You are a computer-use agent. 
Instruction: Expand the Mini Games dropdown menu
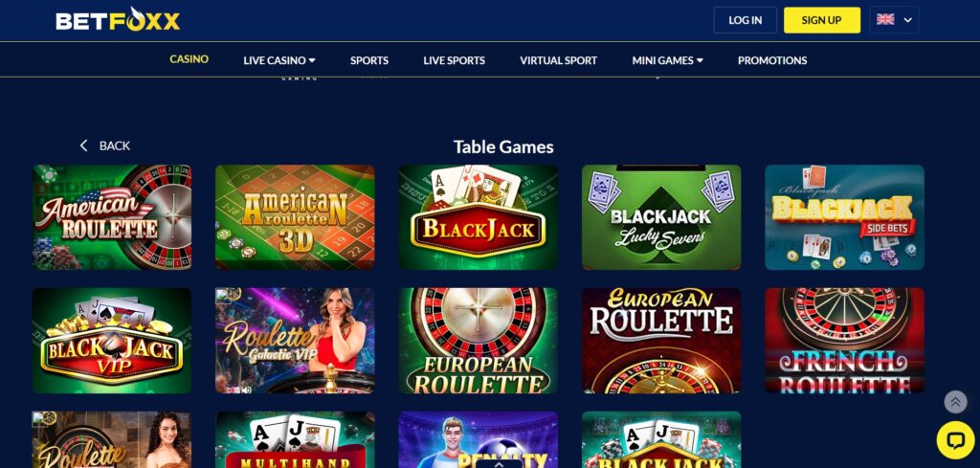pyautogui.click(x=667, y=60)
